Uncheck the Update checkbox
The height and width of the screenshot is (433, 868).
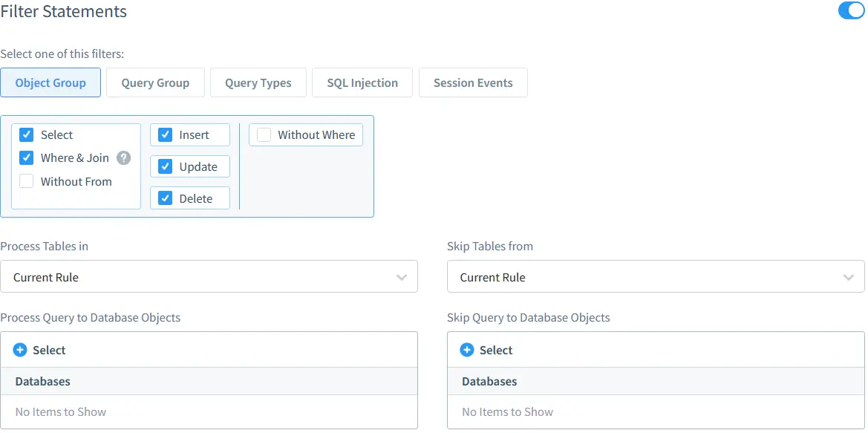point(165,166)
